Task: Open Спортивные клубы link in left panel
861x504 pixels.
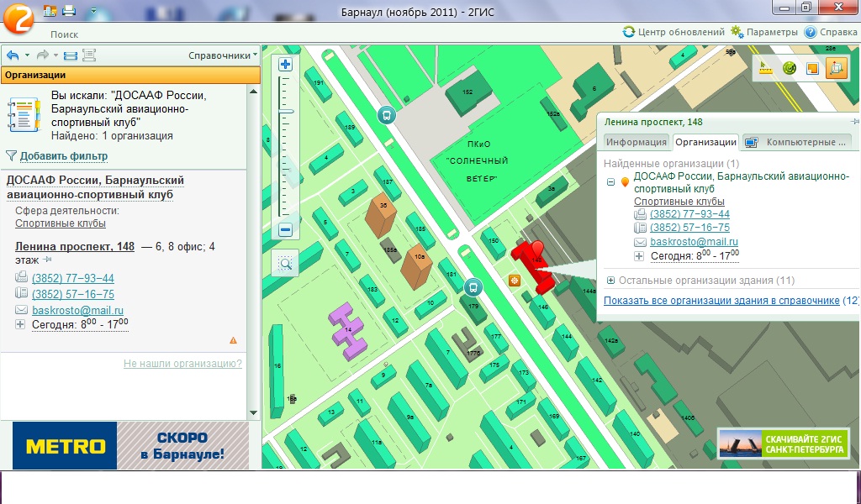Action: tap(61, 223)
